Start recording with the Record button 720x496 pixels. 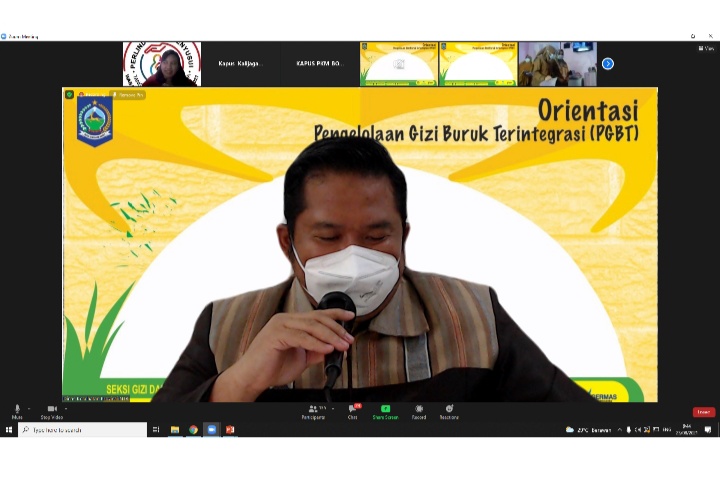tap(419, 410)
